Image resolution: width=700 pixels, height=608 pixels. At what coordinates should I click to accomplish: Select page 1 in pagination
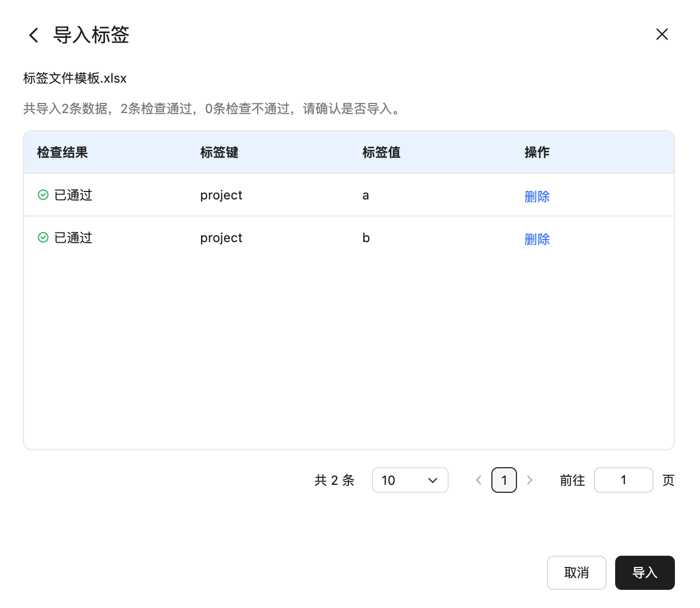(504, 480)
